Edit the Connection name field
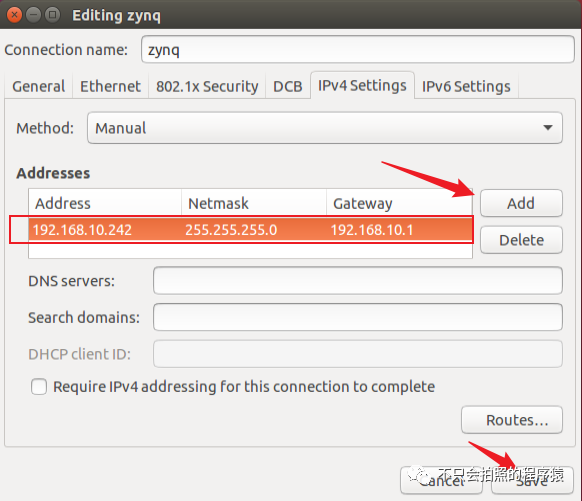Image resolution: width=582 pixels, height=501 pixels. 358,49
